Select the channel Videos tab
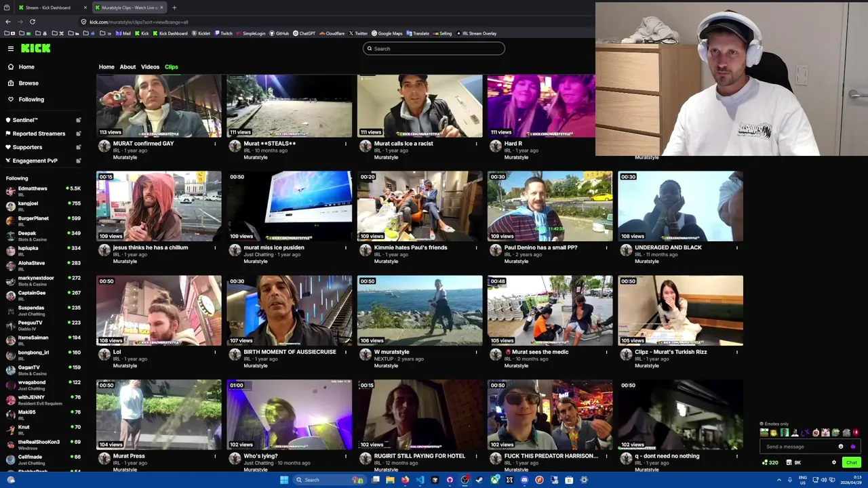The height and width of the screenshot is (488, 868). 150,66
